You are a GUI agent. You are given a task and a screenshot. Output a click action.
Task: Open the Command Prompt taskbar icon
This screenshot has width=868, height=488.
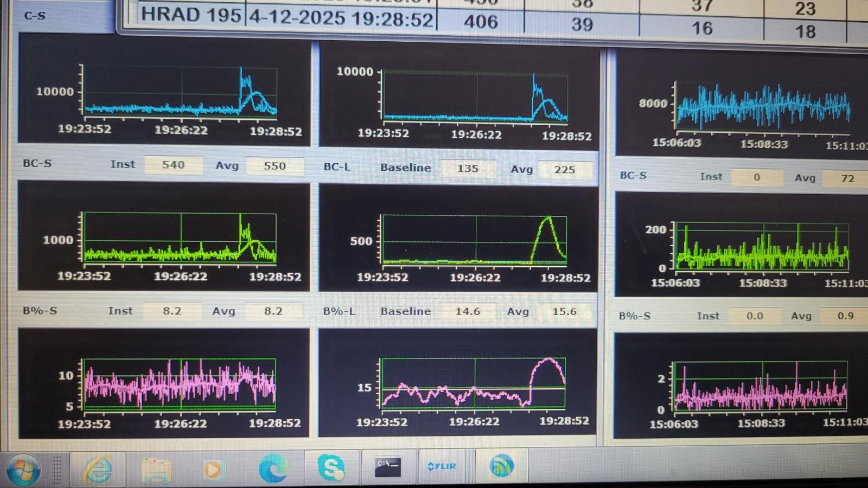[x=387, y=467]
